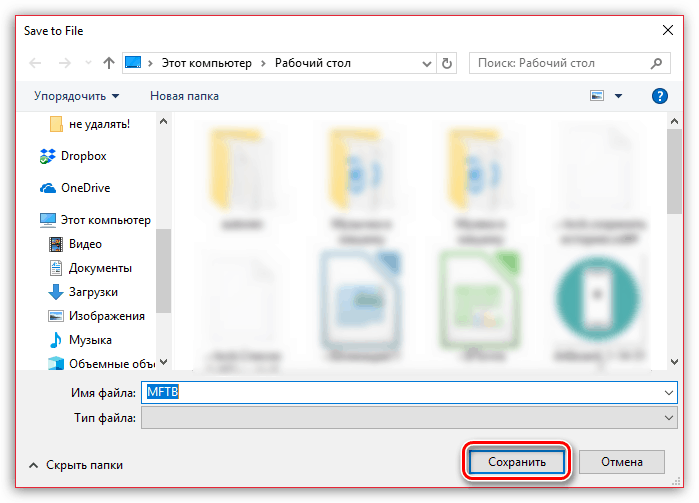Click the computer icon in address bar
Screen dimensions: 699x503
tap(133, 63)
